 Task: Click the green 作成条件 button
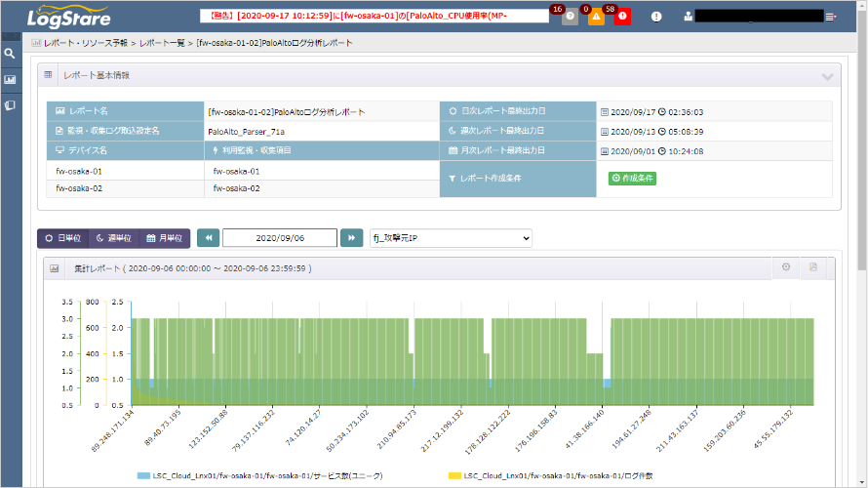click(632, 179)
